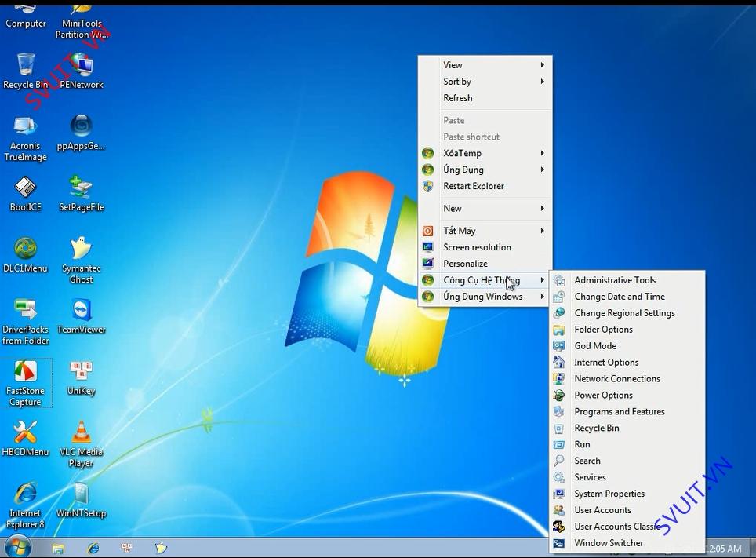
Task: Open Power Options from submenu
Action: [627, 395]
